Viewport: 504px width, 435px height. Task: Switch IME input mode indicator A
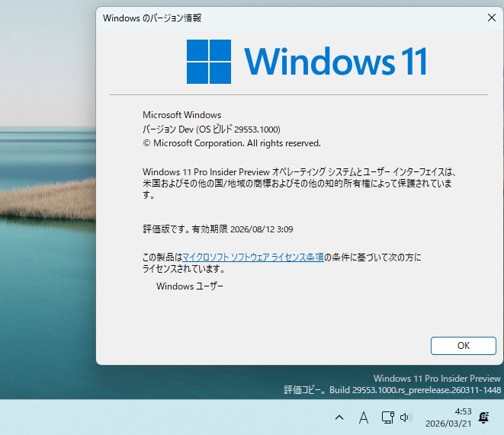364,417
